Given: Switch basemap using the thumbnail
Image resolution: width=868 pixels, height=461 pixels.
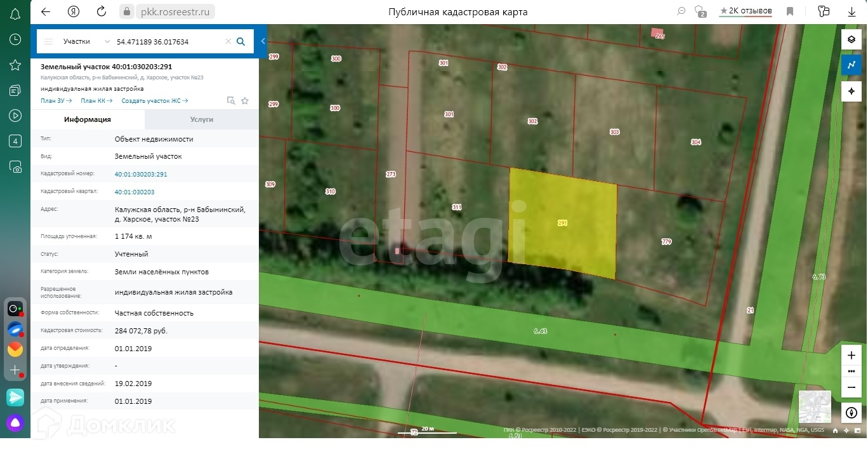Looking at the screenshot, I should pos(815,407).
